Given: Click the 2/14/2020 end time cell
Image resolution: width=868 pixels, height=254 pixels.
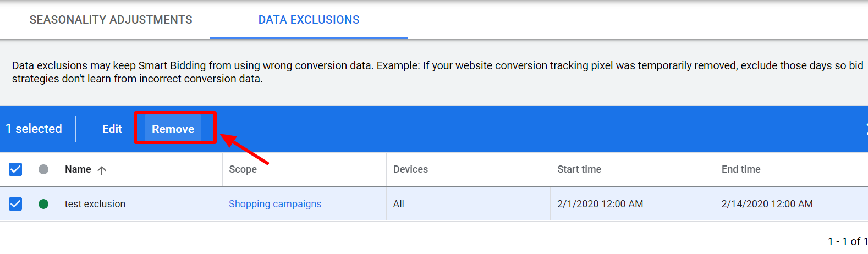Looking at the screenshot, I should click(767, 204).
